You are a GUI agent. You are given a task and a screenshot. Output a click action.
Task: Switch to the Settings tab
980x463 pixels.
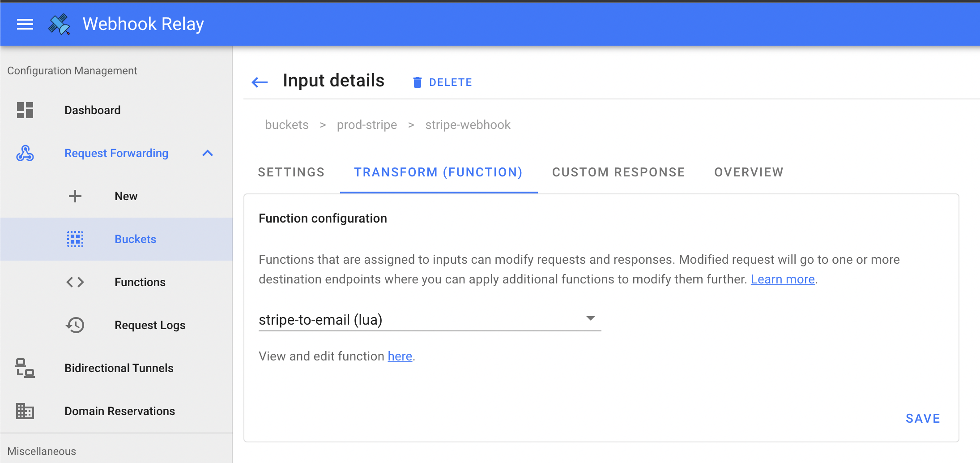(x=291, y=172)
